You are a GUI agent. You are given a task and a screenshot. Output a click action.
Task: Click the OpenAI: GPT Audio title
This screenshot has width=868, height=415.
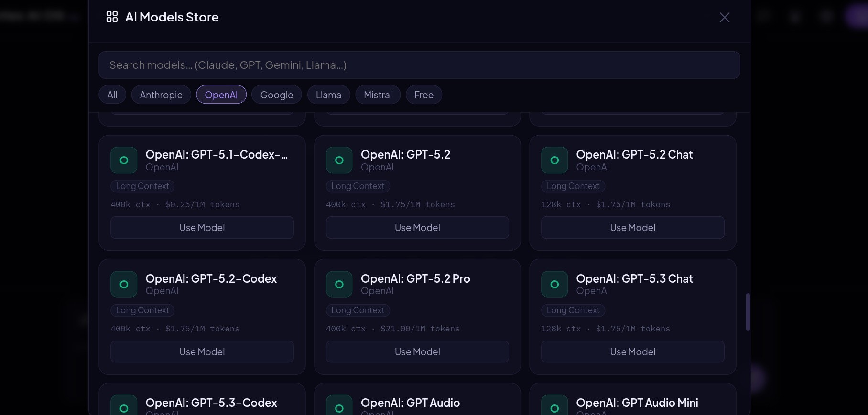[x=410, y=403]
